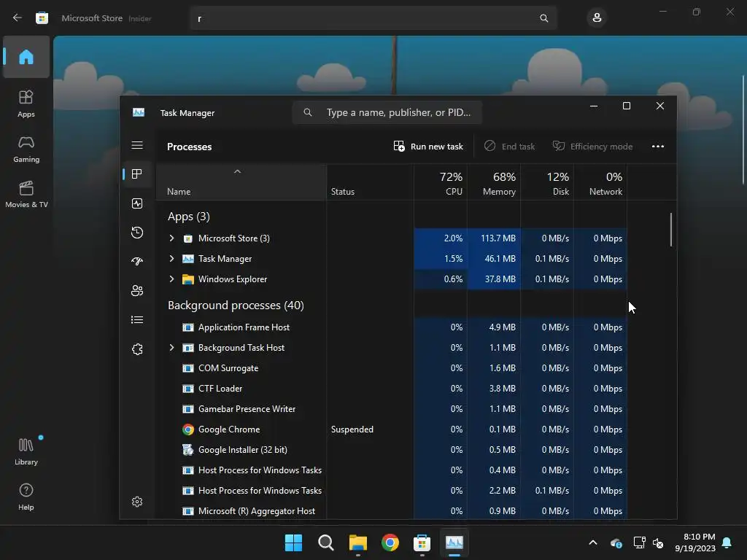Viewport: 747px width, 560px height.
Task: Show hidden icons chevron in system tray
Action: tap(592, 542)
